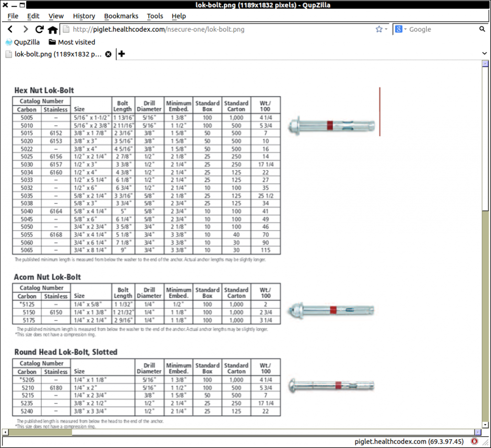This screenshot has width=491, height=448.
Task: Click catalog number 5240 cell
Action: click(x=27, y=411)
